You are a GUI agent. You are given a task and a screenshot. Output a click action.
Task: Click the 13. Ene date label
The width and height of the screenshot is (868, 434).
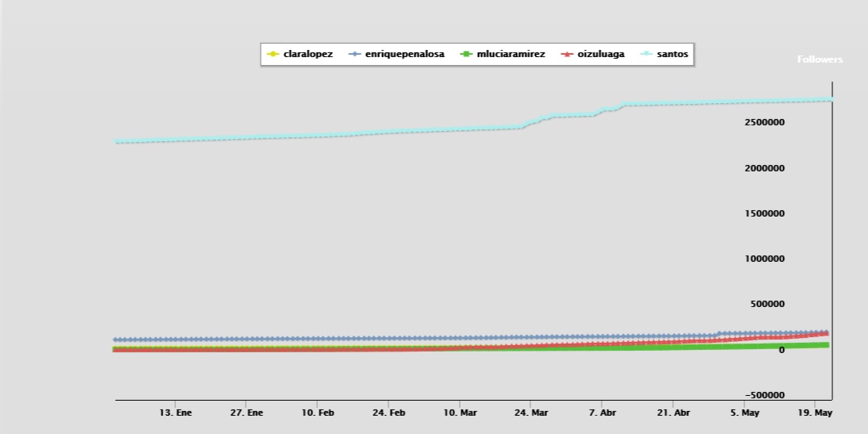pyautogui.click(x=175, y=413)
